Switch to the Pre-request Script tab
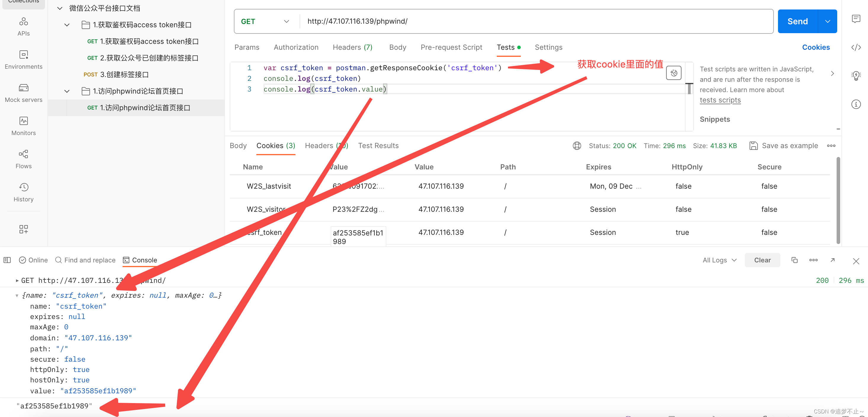Image resolution: width=868 pixels, height=417 pixels. [451, 47]
